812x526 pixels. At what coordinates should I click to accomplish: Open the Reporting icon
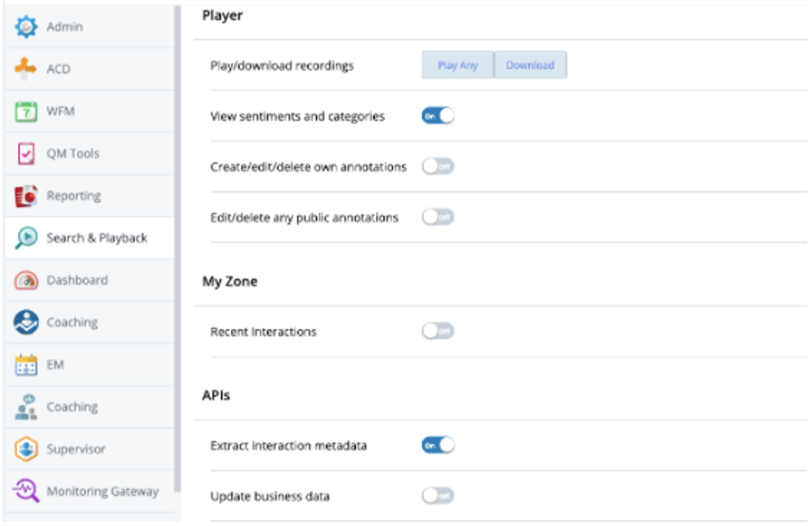click(x=26, y=196)
